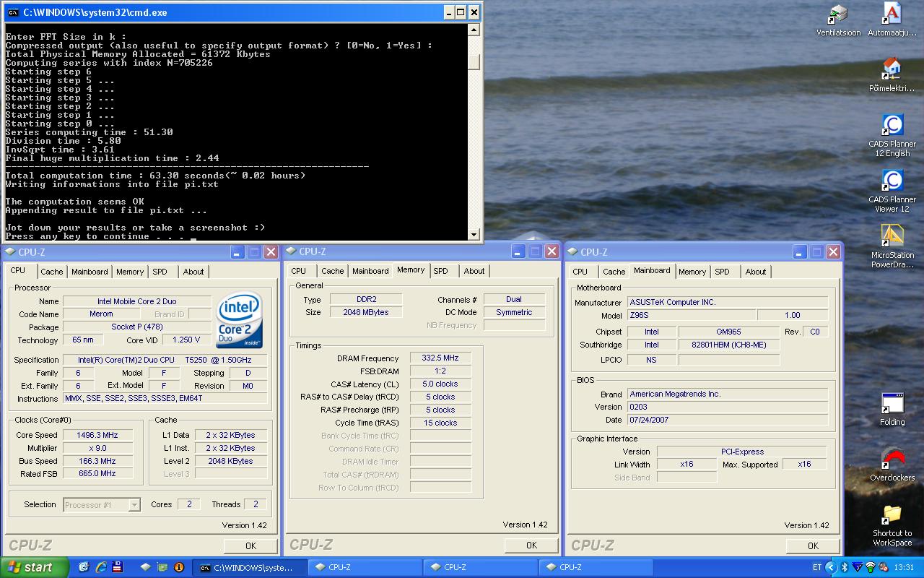Image resolution: width=924 pixels, height=578 pixels.
Task: Open SPD tab in CPU-Z processor window
Action: (x=160, y=272)
